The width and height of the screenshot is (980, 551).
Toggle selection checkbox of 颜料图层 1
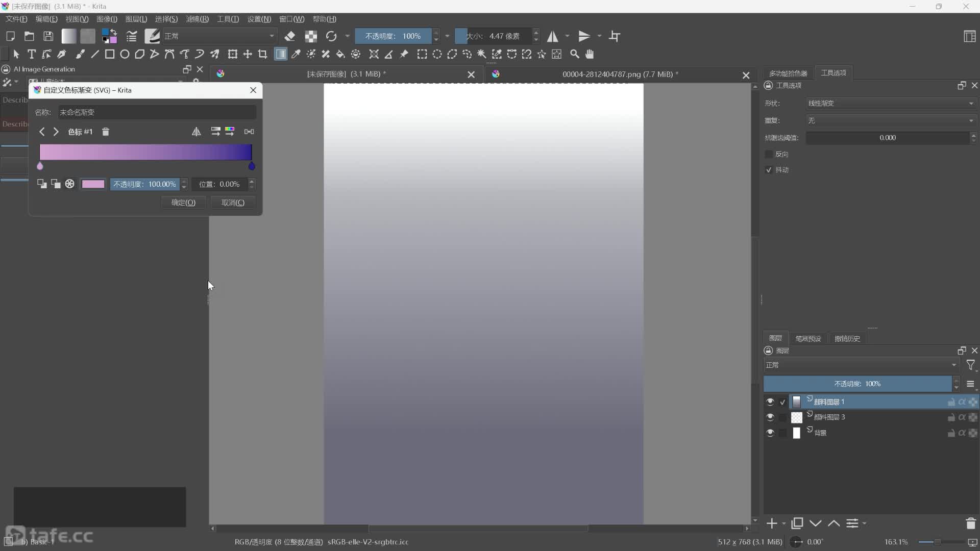tap(782, 402)
